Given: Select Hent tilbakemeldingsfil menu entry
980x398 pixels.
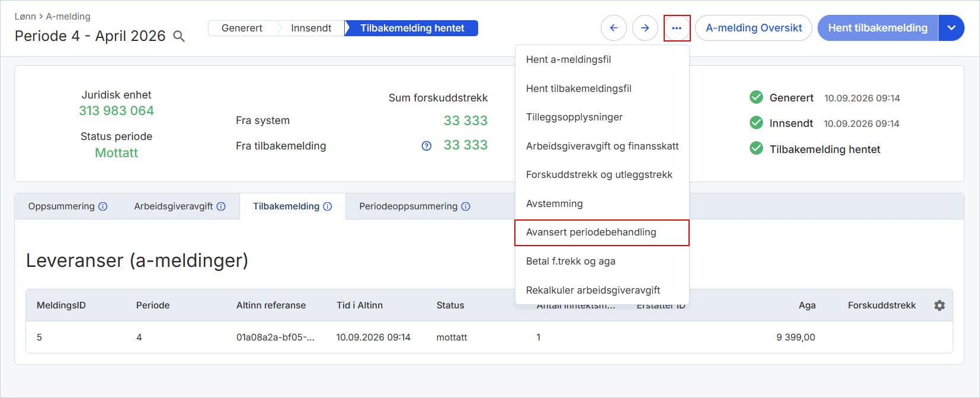Looking at the screenshot, I should (x=602, y=88).
